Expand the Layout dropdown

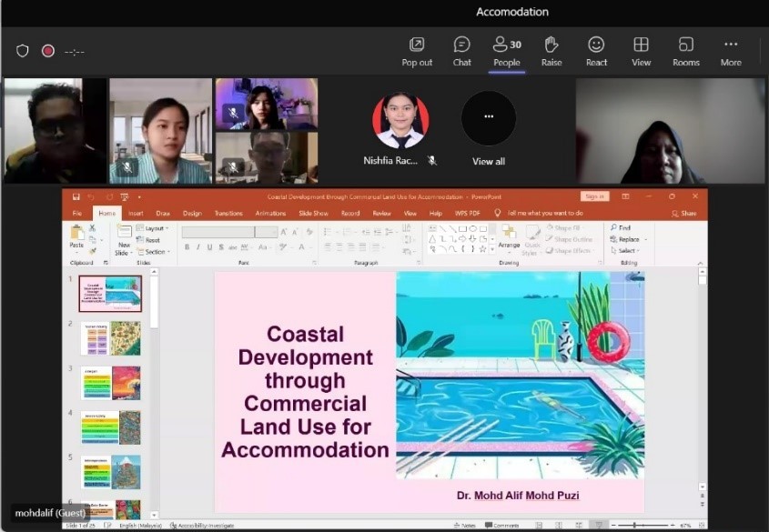coord(155,228)
